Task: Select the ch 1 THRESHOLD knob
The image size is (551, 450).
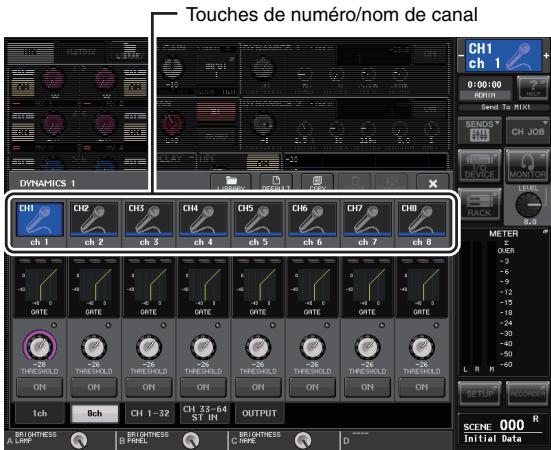Action: tap(40, 347)
